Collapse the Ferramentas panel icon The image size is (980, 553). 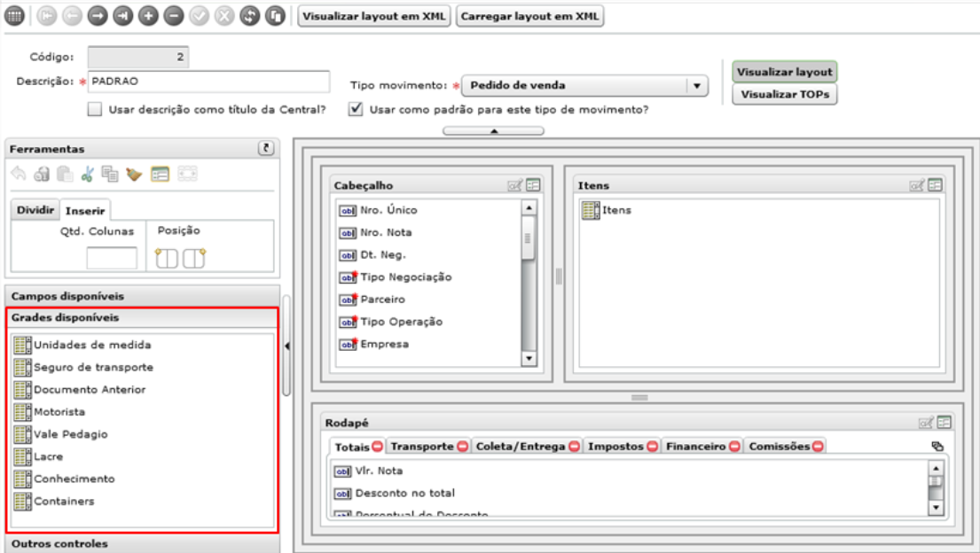[x=266, y=148]
